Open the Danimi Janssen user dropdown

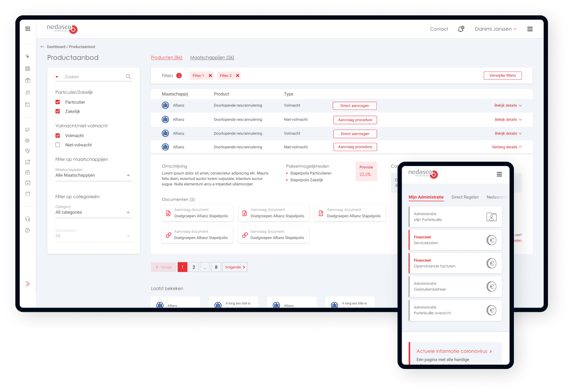(495, 29)
